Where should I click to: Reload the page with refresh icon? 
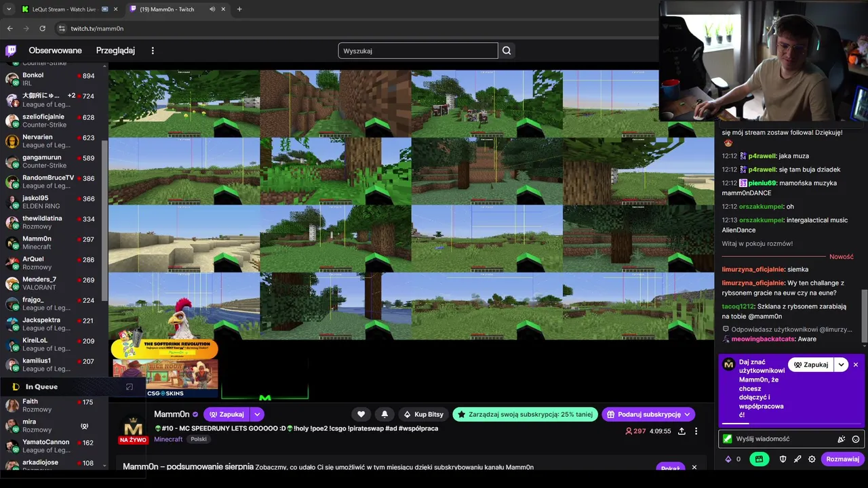[42, 28]
